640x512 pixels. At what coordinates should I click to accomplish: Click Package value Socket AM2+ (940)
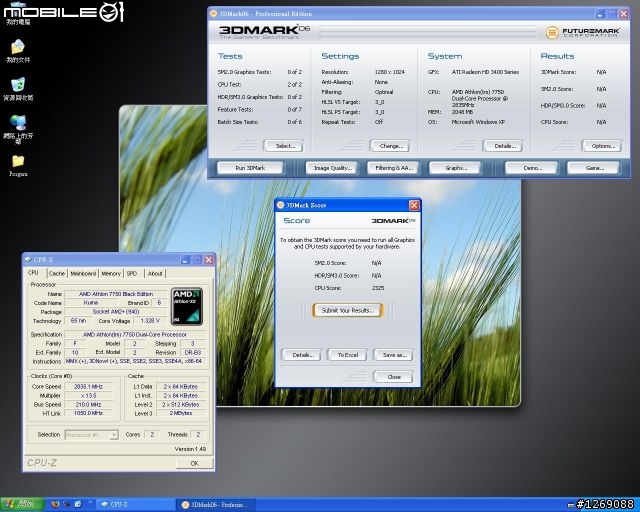[x=116, y=312]
